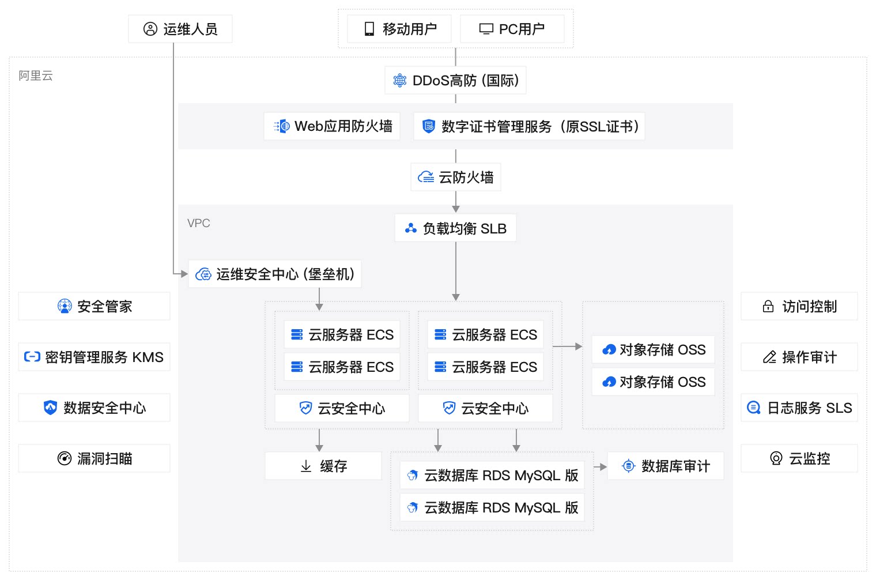
Task: Select the 移动用户 label
Action: [410, 29]
